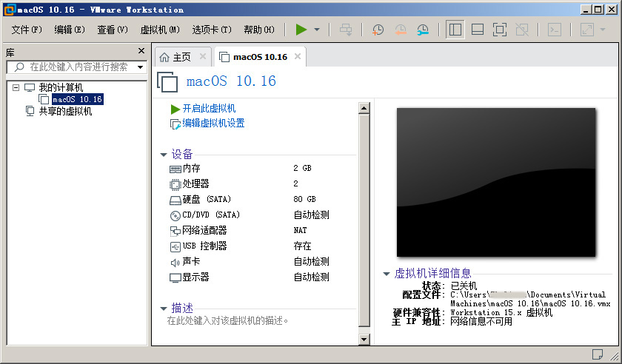Image resolution: width=622 pixels, height=364 pixels.
Task: Click the scrollbar down arrow
Action: point(364,339)
